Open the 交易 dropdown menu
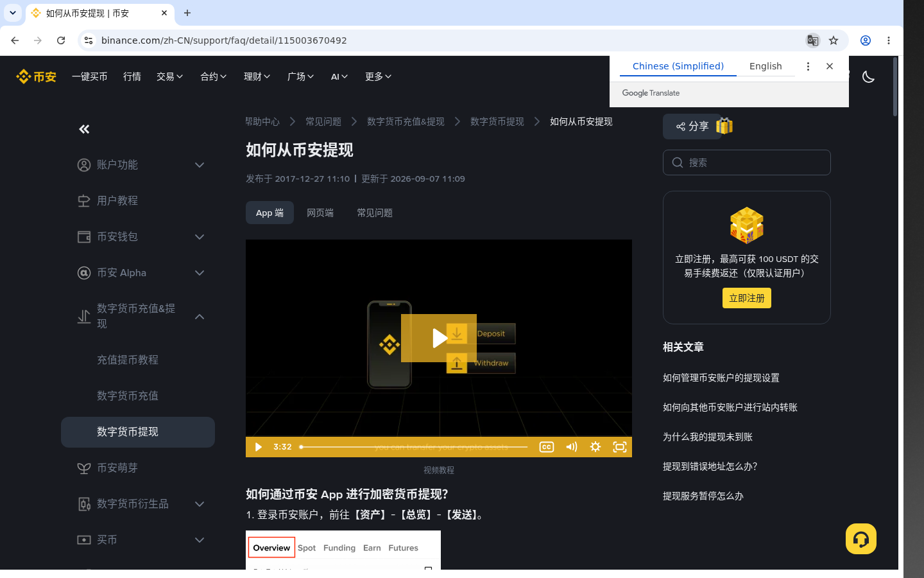 click(170, 76)
